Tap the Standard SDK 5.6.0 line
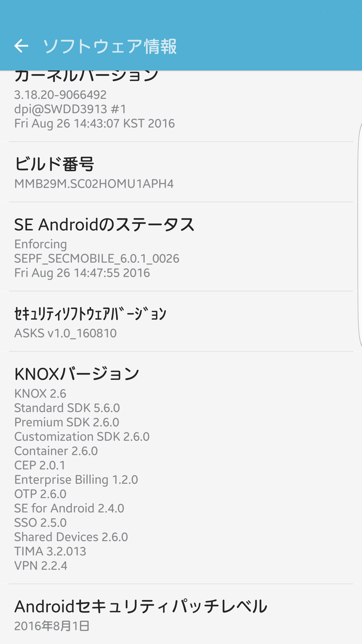 pos(67,408)
